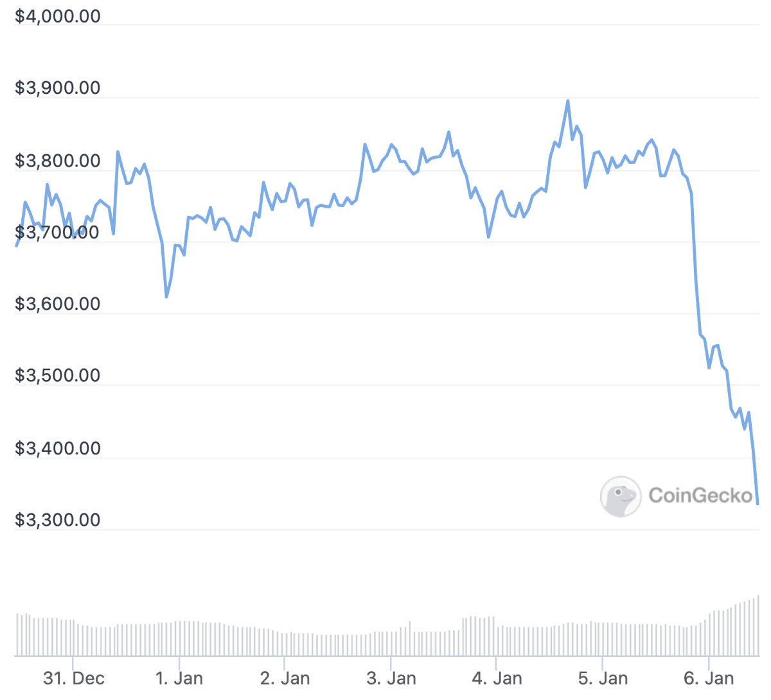Viewport: 771px width, 700px height.
Task: Select the 2. Jan date label
Action: tap(285, 678)
